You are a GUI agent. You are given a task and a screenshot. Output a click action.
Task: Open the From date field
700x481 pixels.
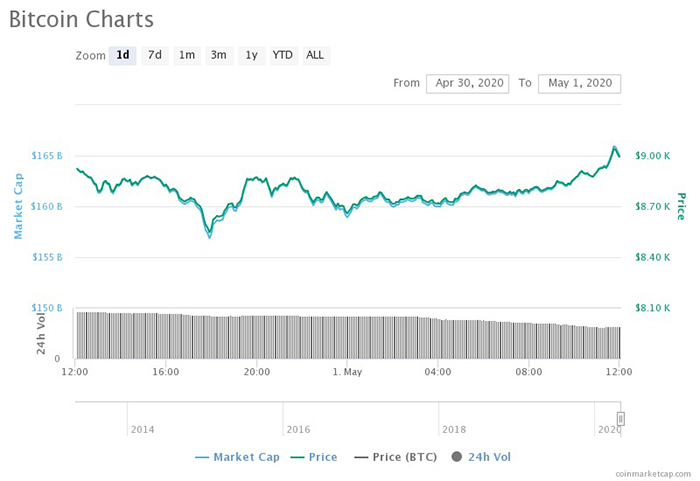point(467,83)
